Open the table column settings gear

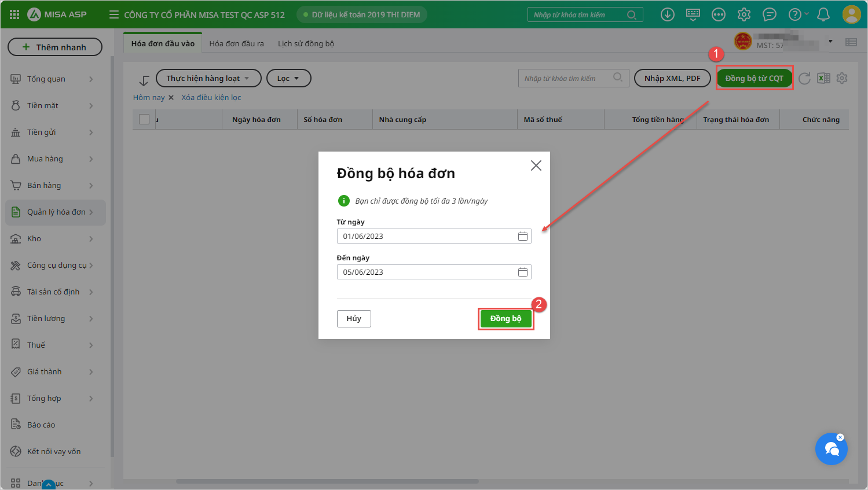click(842, 78)
